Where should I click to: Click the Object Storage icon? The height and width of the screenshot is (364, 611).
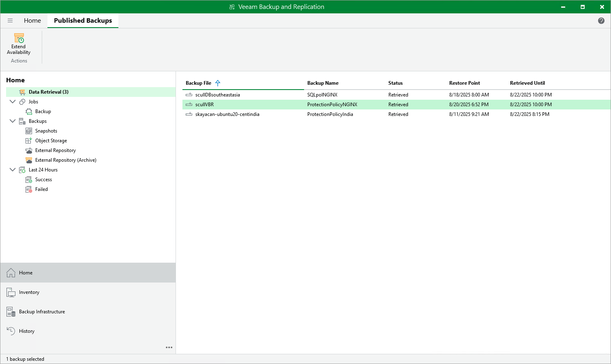(x=29, y=141)
